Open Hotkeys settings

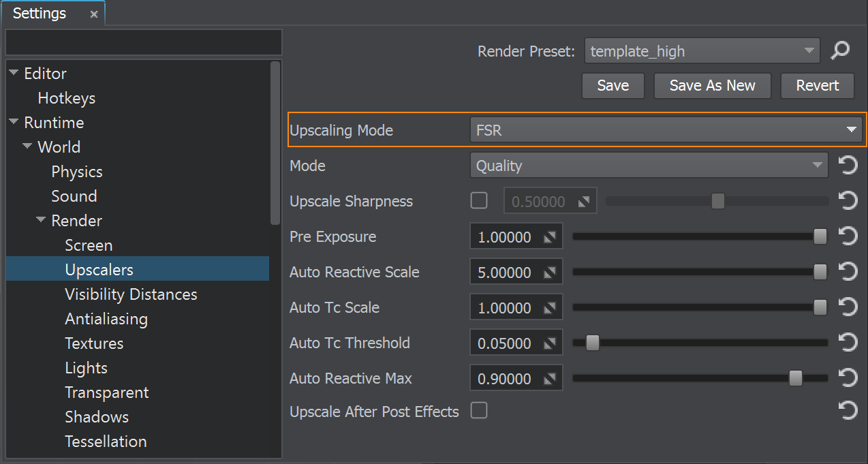pyautogui.click(x=66, y=98)
